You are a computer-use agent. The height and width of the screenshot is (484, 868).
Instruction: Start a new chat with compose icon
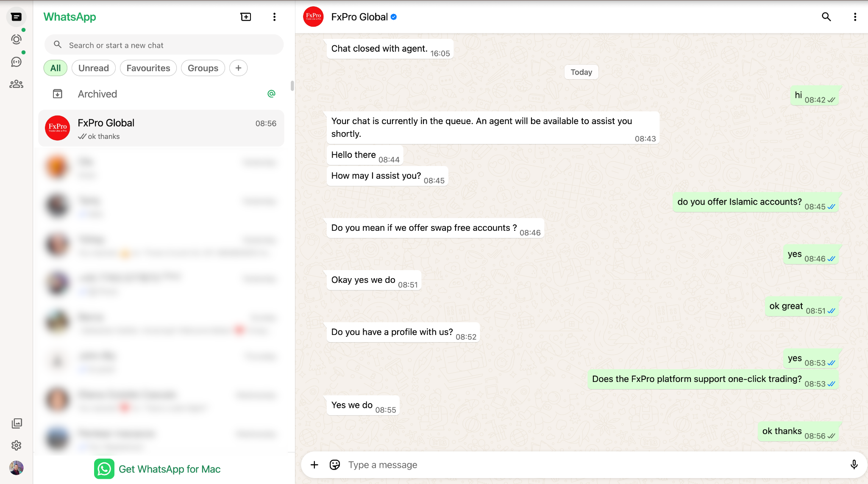pos(246,17)
